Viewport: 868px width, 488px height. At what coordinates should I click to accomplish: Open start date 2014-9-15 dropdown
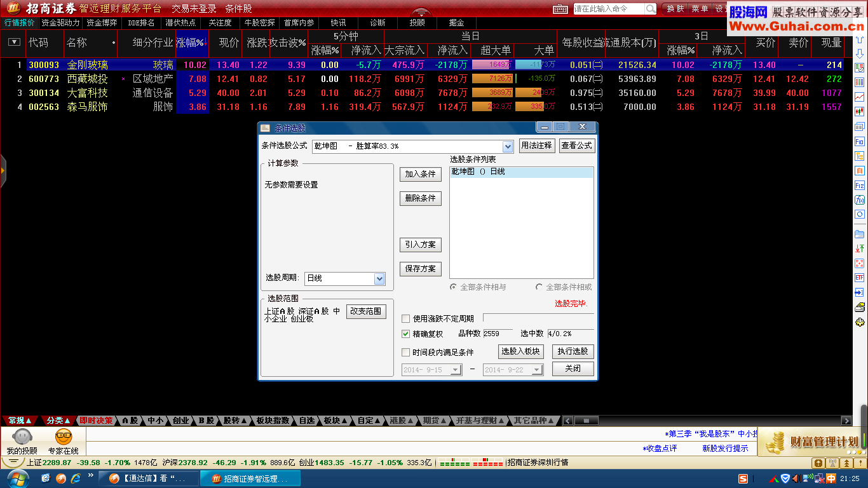click(456, 370)
